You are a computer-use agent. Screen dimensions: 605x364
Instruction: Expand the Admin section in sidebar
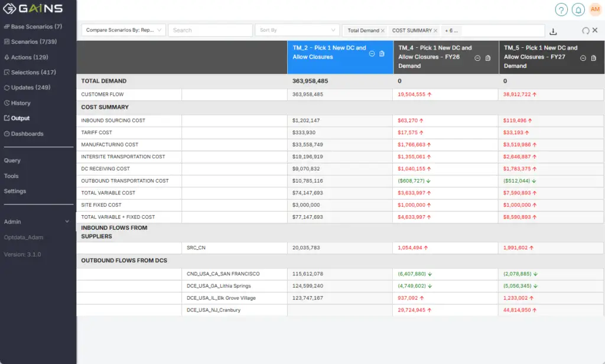point(67,222)
